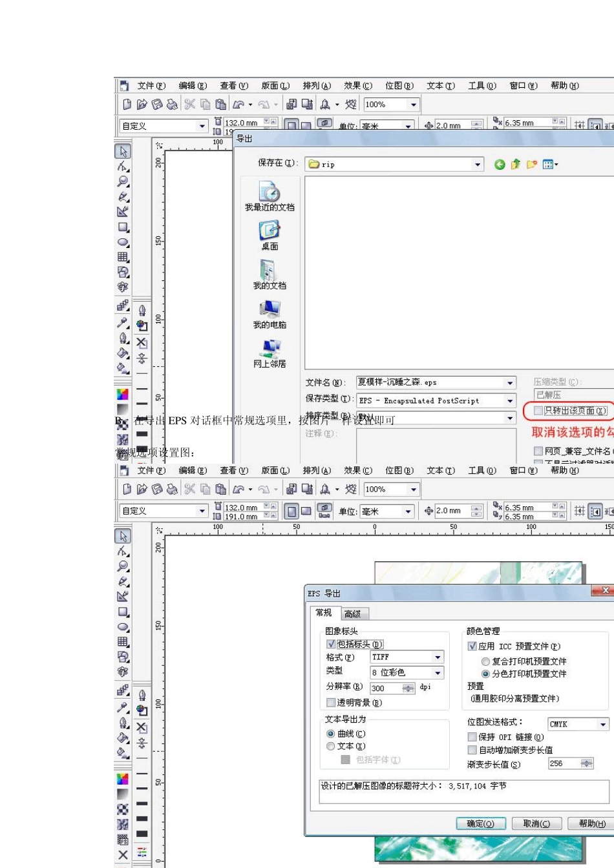Enable 保持 OPI 链接 checkbox
Screen dimensions: 614x868
click(472, 737)
